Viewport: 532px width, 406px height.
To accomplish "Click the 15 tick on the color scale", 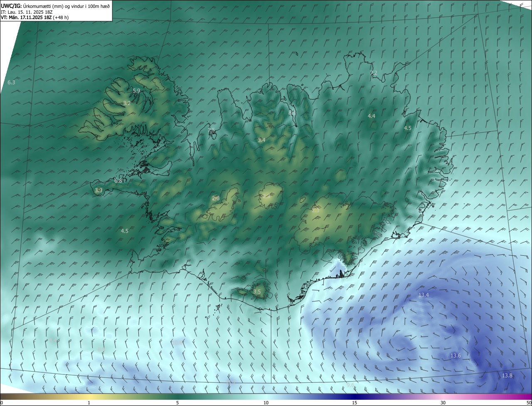I will point(355,403).
